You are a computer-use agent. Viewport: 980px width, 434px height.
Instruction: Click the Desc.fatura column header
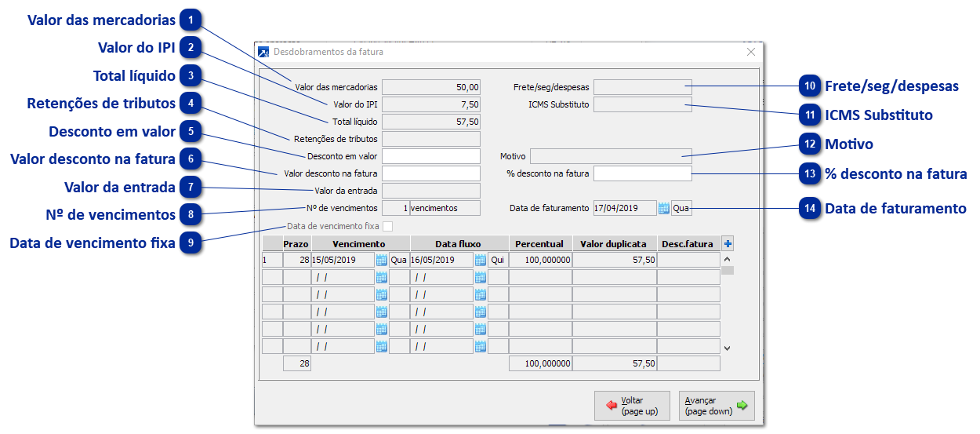point(688,244)
